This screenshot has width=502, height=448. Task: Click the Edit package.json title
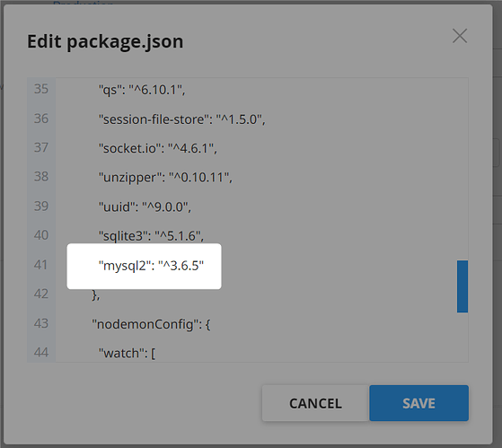point(105,41)
